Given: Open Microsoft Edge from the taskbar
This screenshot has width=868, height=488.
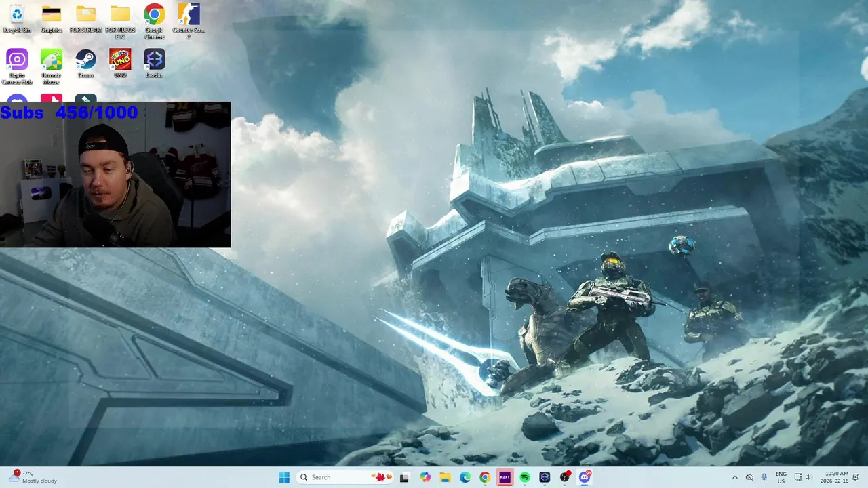Looking at the screenshot, I should click(465, 477).
